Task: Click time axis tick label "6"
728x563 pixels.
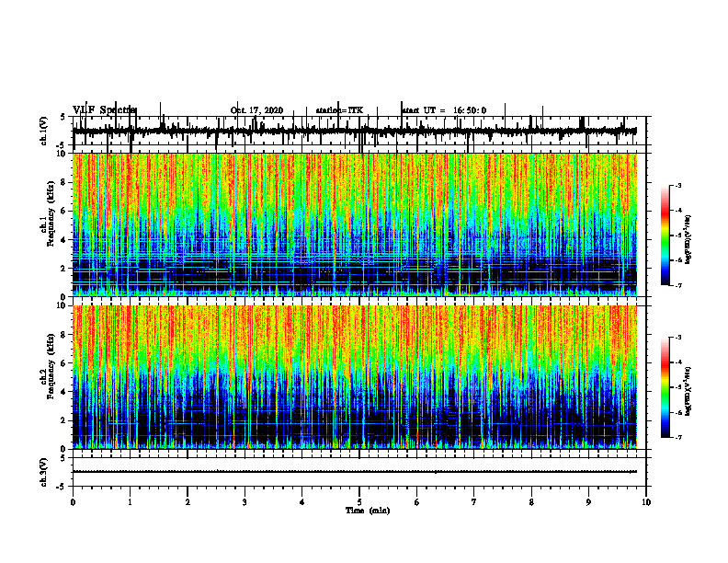Action: coord(417,502)
